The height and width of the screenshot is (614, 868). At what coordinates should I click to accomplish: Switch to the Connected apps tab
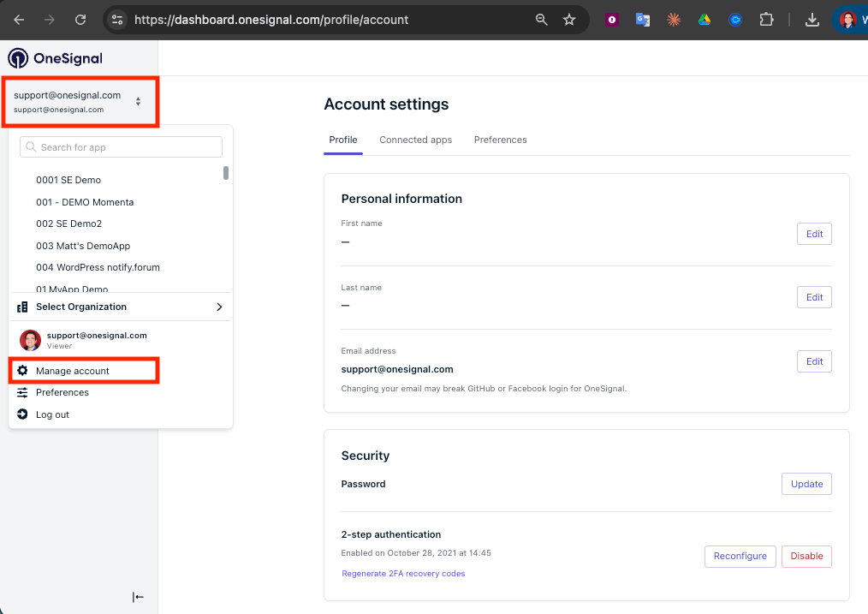(x=416, y=140)
